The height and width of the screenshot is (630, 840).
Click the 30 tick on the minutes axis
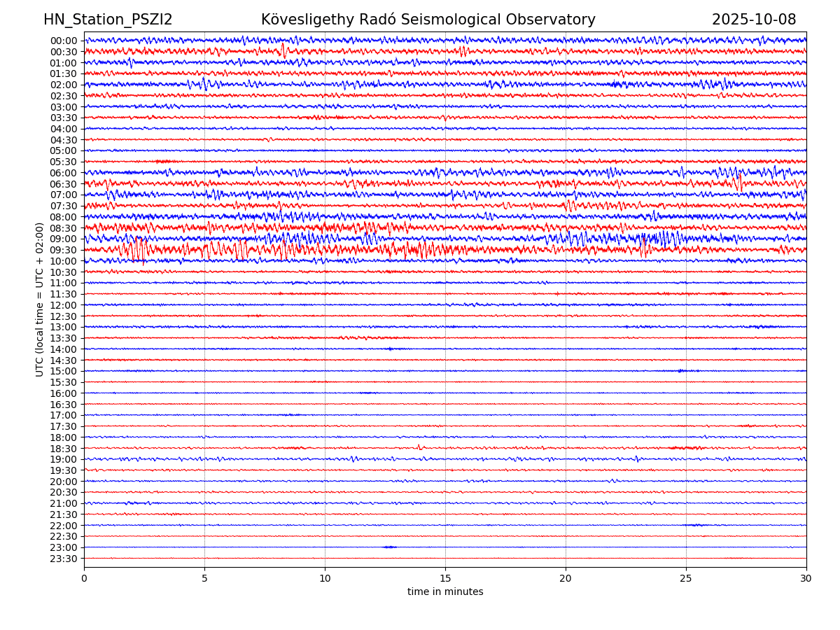pos(806,579)
